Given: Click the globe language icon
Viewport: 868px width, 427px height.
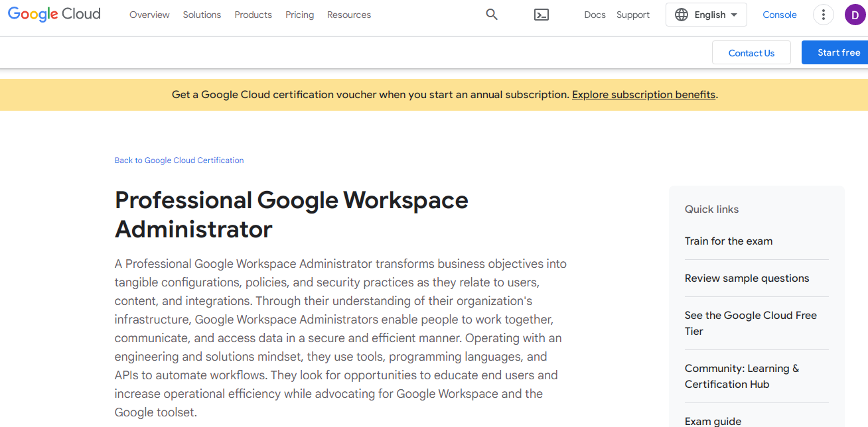Looking at the screenshot, I should 682,15.
